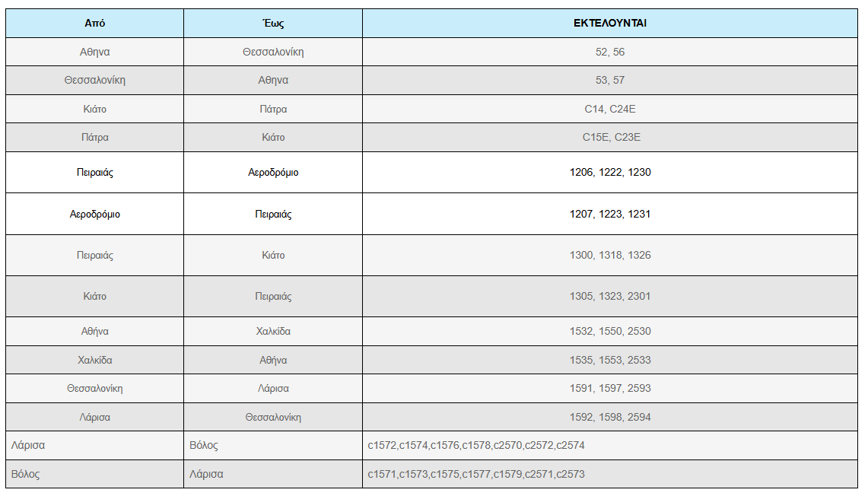Screen dimensions: 868x496
Task: Select the '1592, 1598, 2594' cell
Action: click(x=610, y=417)
